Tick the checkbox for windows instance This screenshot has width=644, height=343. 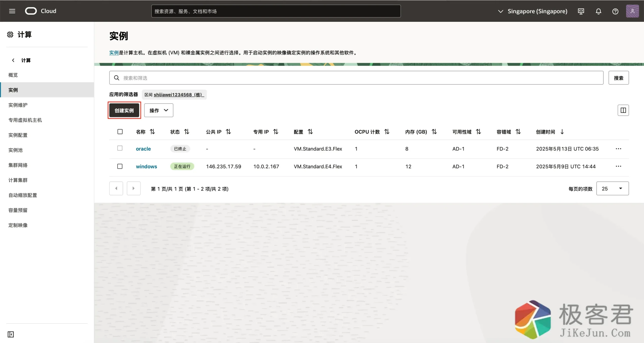coord(120,166)
